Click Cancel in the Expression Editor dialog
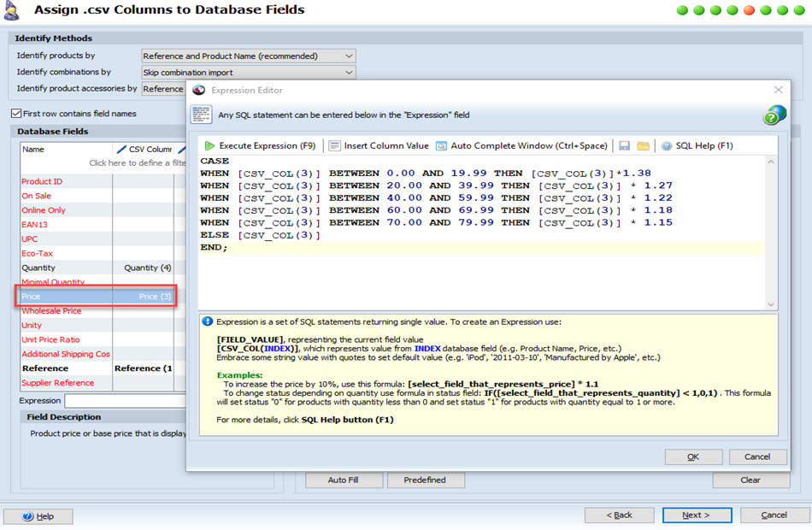The height and width of the screenshot is (530, 812). [757, 456]
